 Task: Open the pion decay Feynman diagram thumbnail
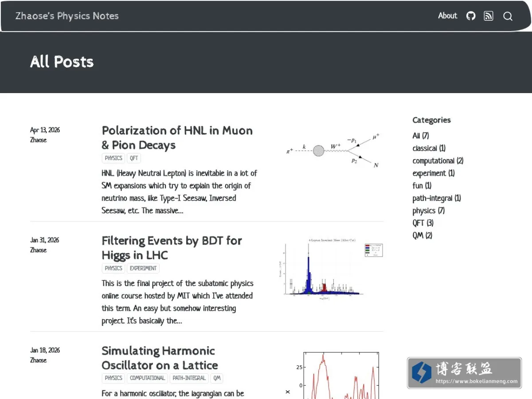click(333, 150)
